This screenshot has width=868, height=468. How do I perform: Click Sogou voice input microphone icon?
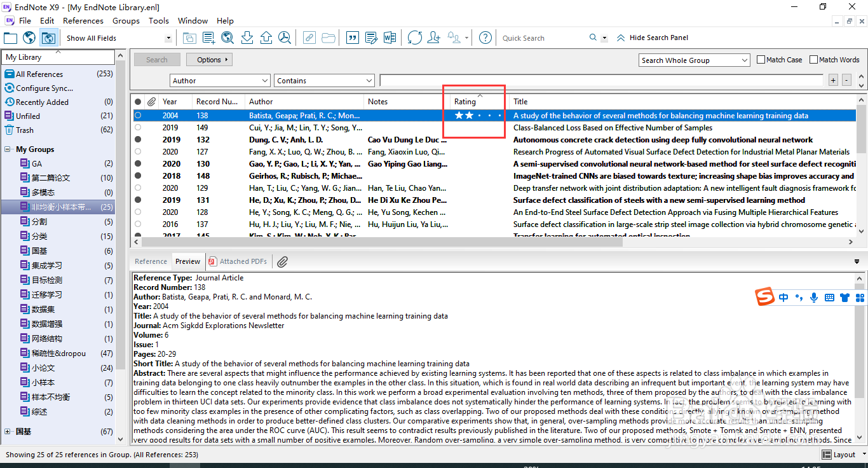(814, 297)
